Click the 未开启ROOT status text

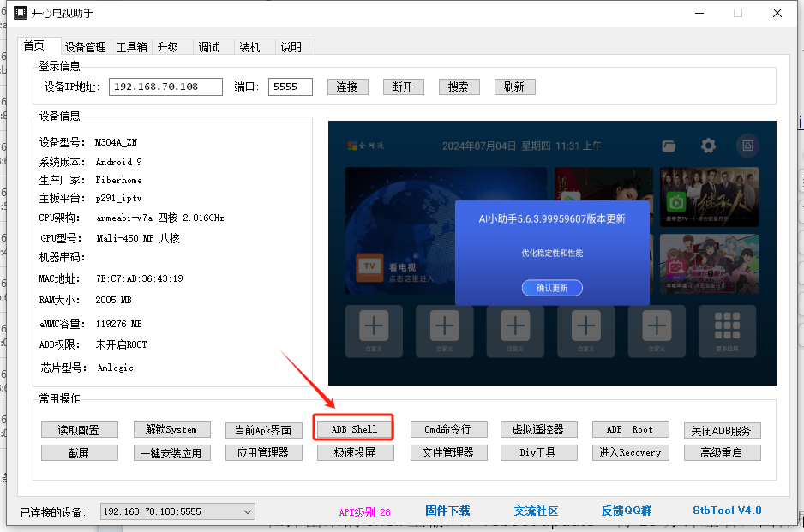(x=121, y=344)
